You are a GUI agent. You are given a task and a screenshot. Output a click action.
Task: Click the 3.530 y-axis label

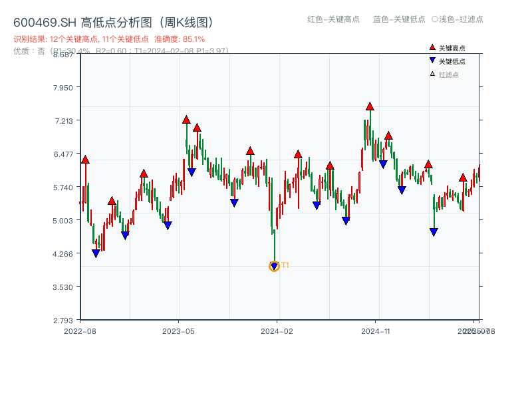click(63, 287)
